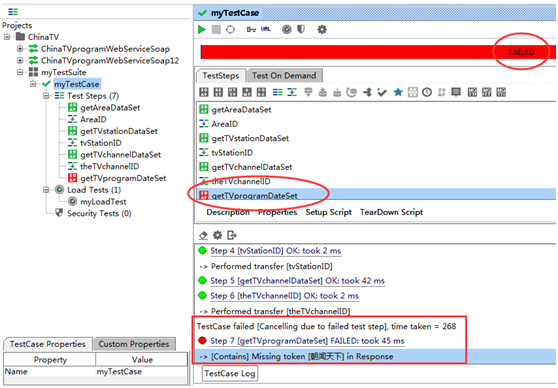Open the Step 7 [getTVprogramDateSet] FAILED link
The height and width of the screenshot is (388, 558).
point(307,341)
